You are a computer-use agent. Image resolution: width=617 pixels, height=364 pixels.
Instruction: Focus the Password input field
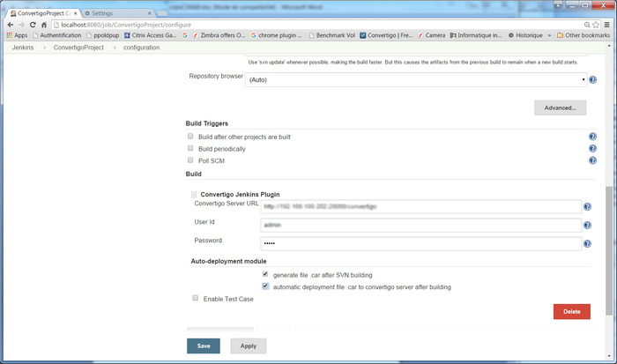click(x=421, y=243)
